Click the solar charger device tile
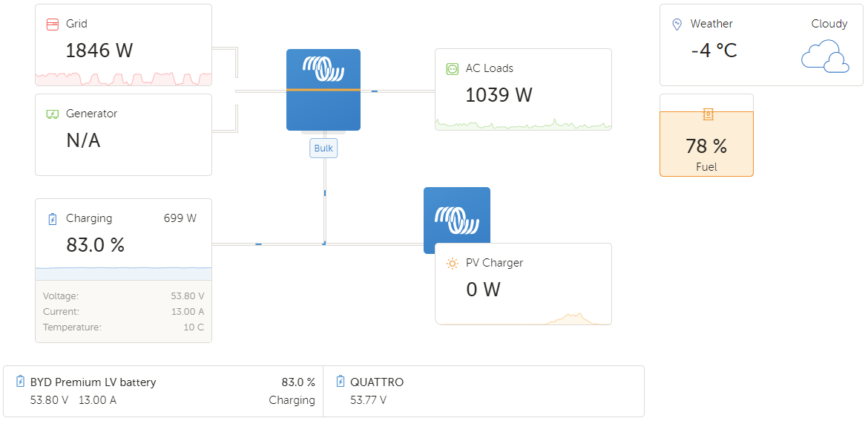Viewport: 868px width, 421px height. [x=457, y=215]
